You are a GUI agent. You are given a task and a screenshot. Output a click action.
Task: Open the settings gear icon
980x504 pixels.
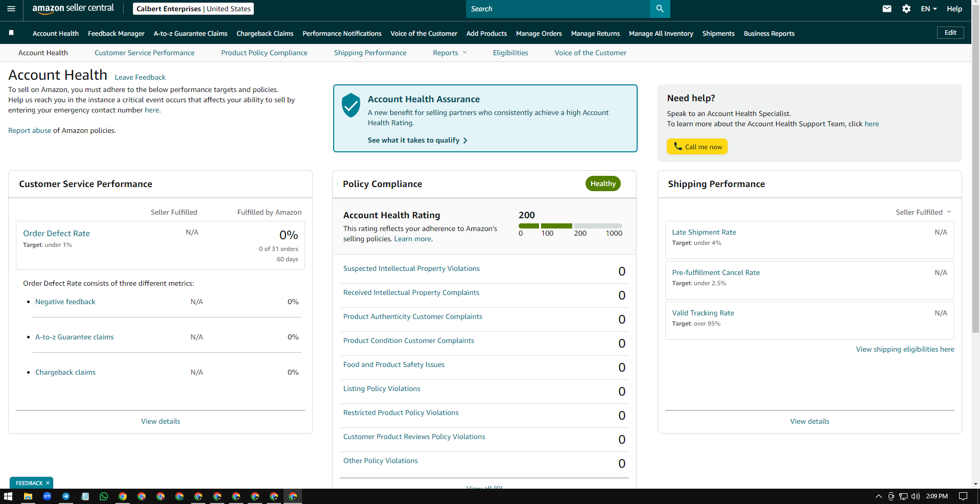pyautogui.click(x=906, y=9)
